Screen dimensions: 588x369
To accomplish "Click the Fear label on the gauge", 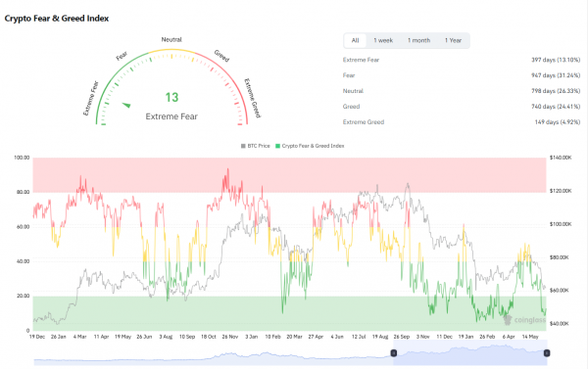I will tap(122, 56).
